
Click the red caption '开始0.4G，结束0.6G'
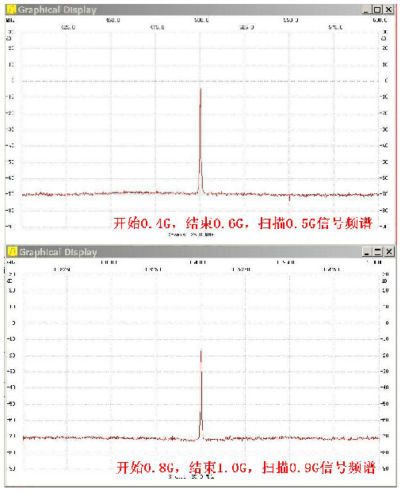tap(180, 223)
